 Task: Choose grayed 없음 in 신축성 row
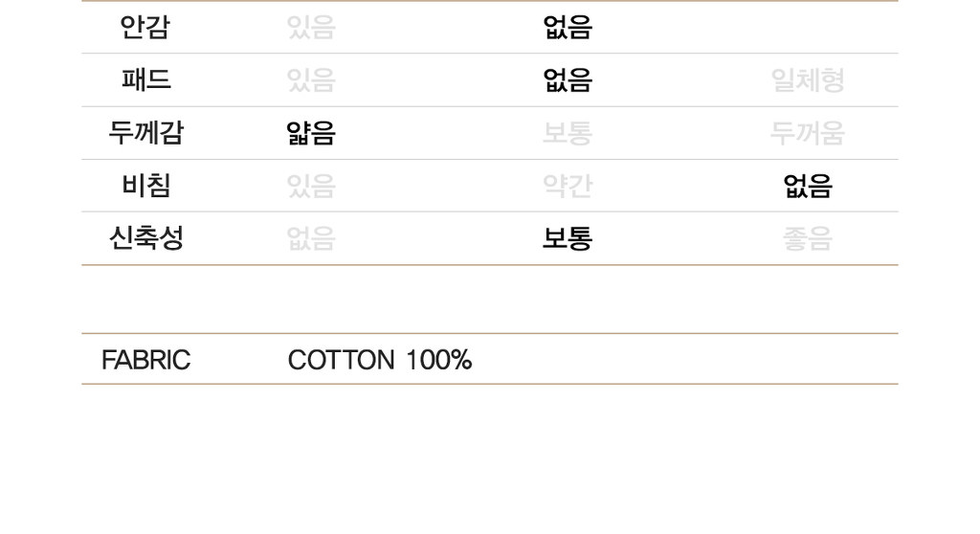point(311,238)
